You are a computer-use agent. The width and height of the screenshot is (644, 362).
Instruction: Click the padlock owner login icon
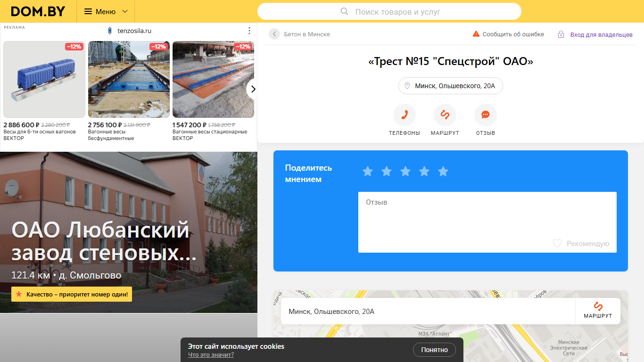pos(561,34)
